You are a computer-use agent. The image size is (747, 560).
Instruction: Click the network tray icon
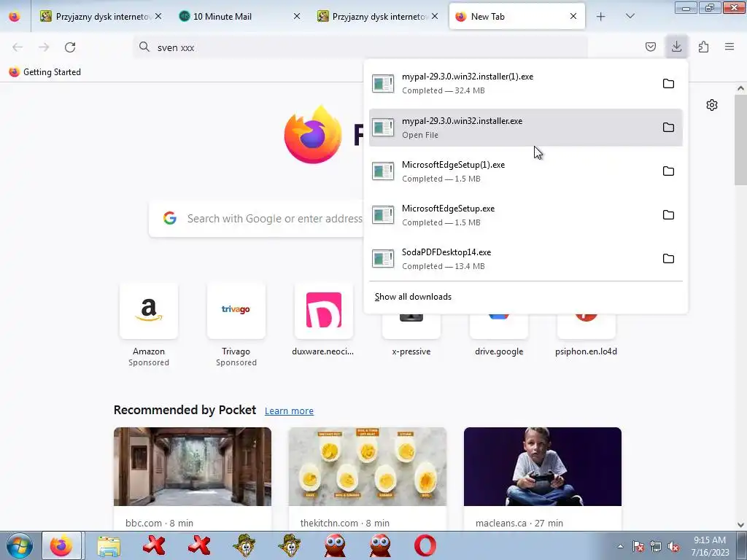pos(656,546)
